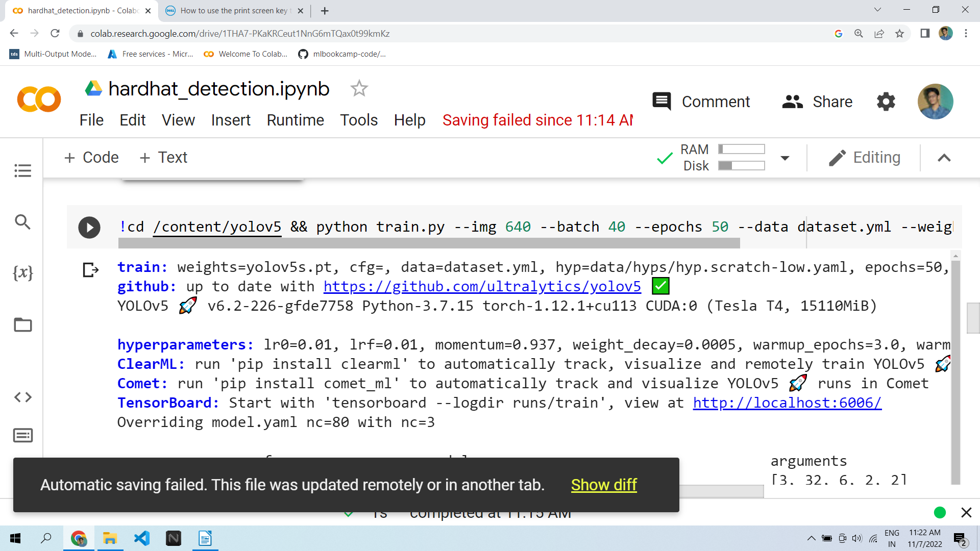
Task: Open the Tools menu
Action: tap(359, 120)
